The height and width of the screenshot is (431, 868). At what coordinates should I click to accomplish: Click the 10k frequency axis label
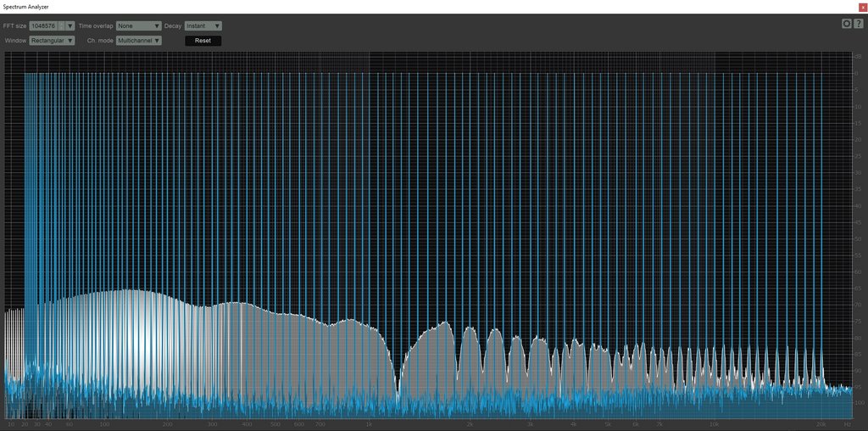[x=715, y=424]
